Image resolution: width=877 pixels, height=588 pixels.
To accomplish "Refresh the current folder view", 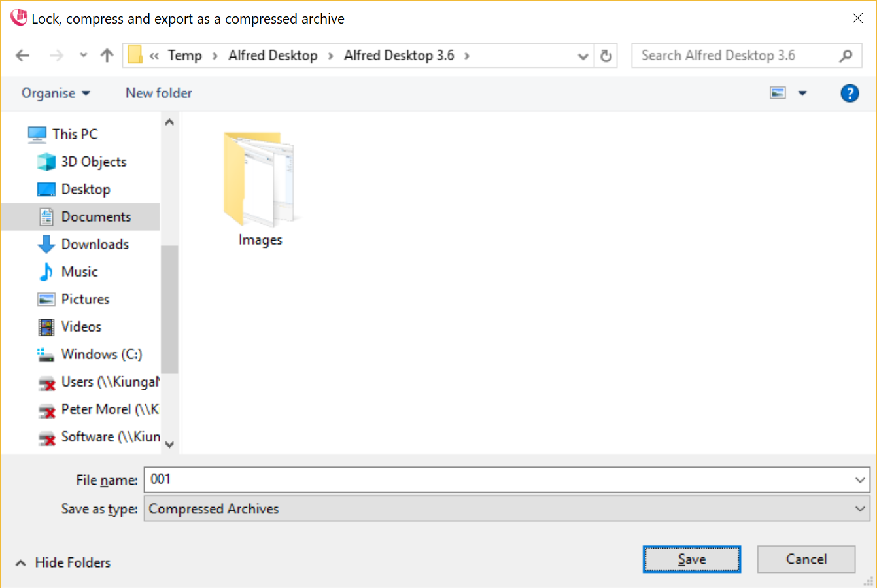I will tap(606, 56).
